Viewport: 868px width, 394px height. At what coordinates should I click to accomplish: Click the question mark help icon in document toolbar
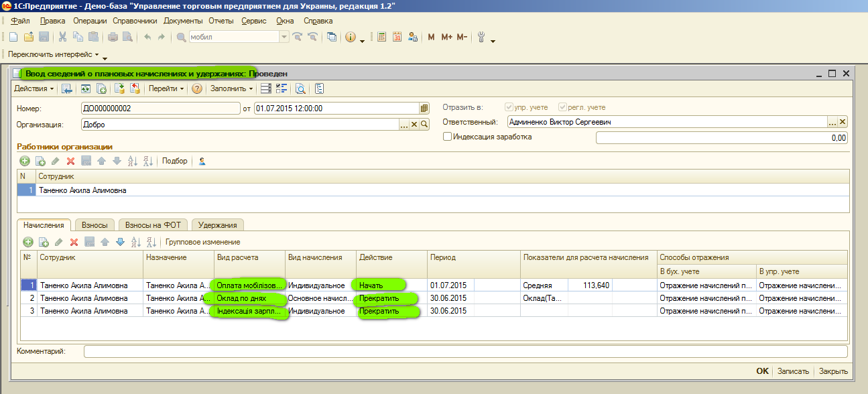click(197, 88)
